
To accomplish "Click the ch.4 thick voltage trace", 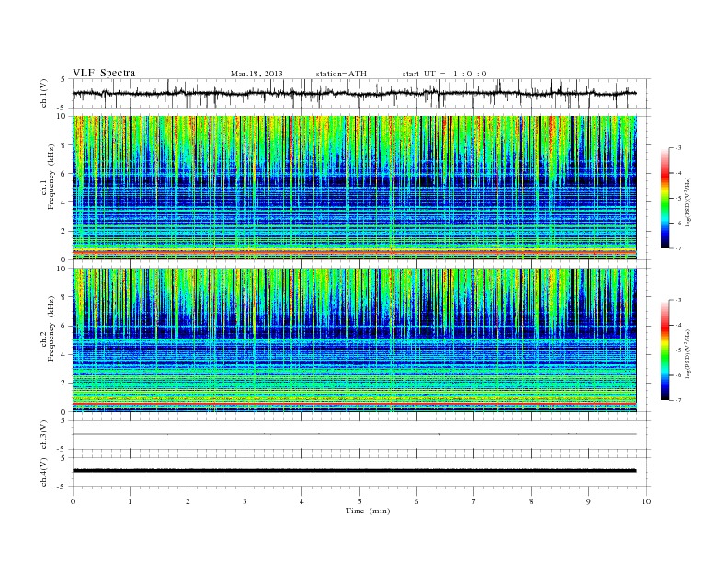I will click(354, 471).
